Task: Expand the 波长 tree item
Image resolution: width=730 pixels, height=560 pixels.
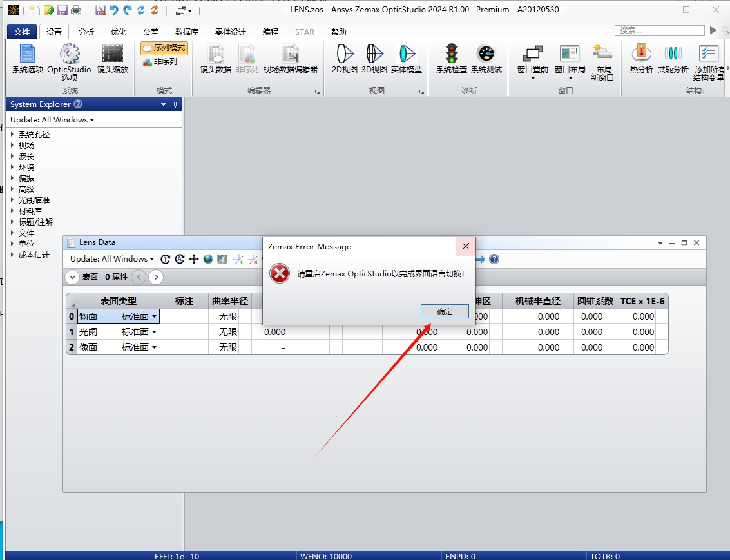Action: [x=13, y=157]
